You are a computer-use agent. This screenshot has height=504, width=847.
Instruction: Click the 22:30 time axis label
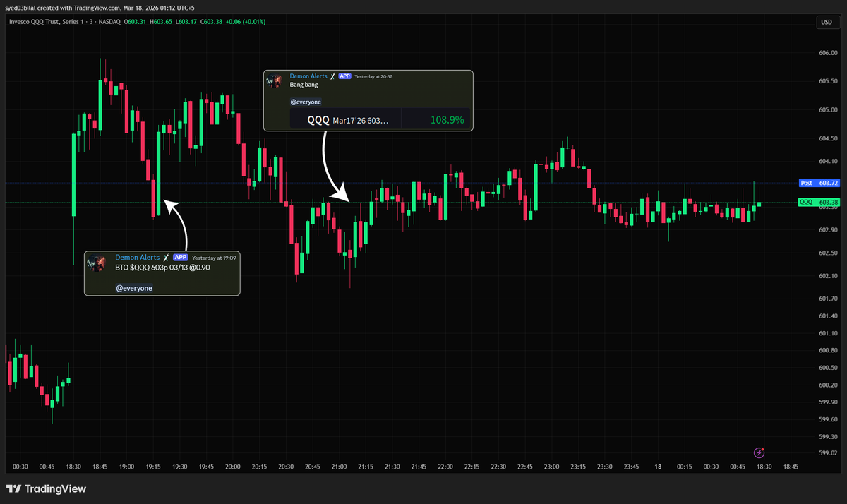coord(498,467)
